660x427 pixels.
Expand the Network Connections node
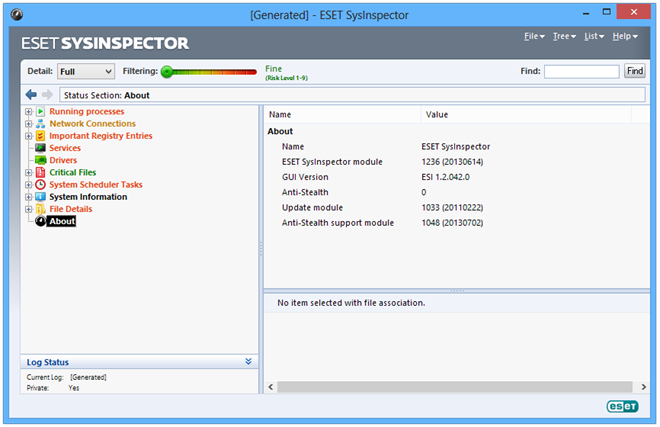tap(29, 124)
